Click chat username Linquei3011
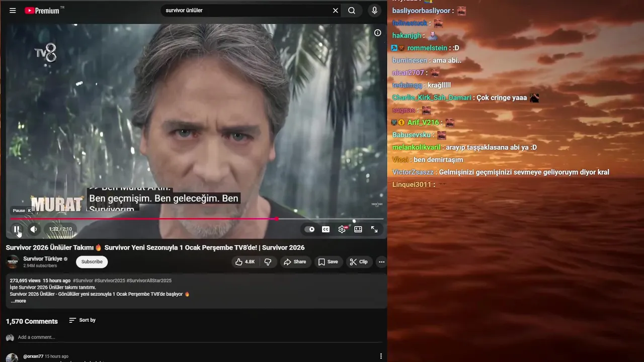 pyautogui.click(x=412, y=185)
